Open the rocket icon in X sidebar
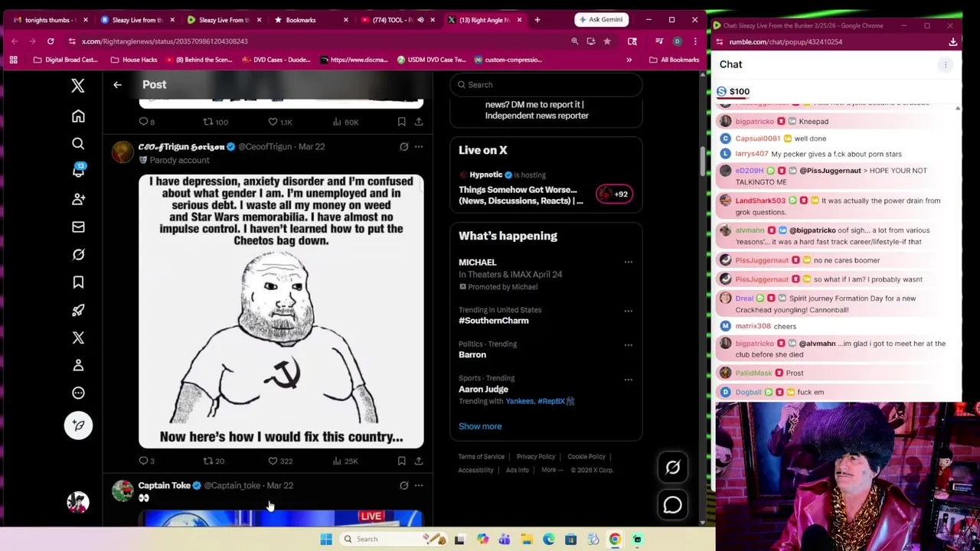The image size is (980, 551). point(78,310)
